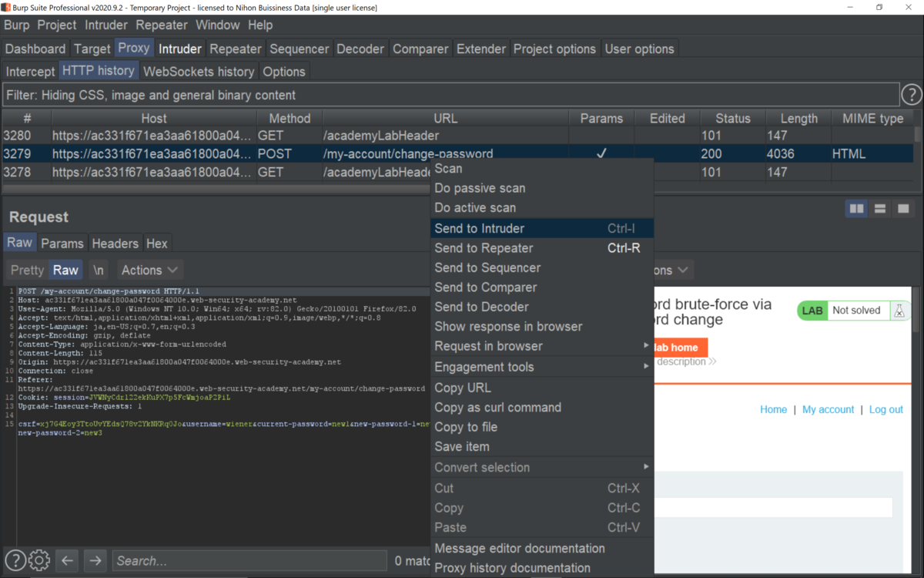924x578 pixels.
Task: Click the lab flask icon
Action: (899, 311)
